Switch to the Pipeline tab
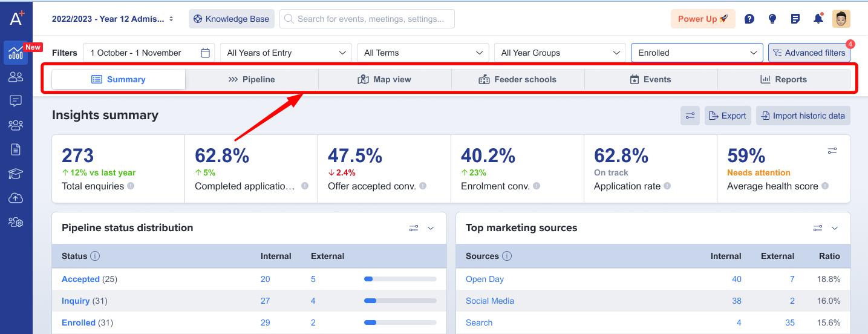This screenshot has width=868, height=334. (252, 79)
